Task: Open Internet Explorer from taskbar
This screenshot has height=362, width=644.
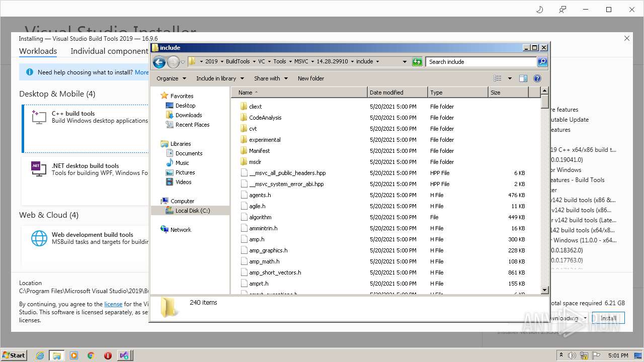Action: pyautogui.click(x=40, y=355)
